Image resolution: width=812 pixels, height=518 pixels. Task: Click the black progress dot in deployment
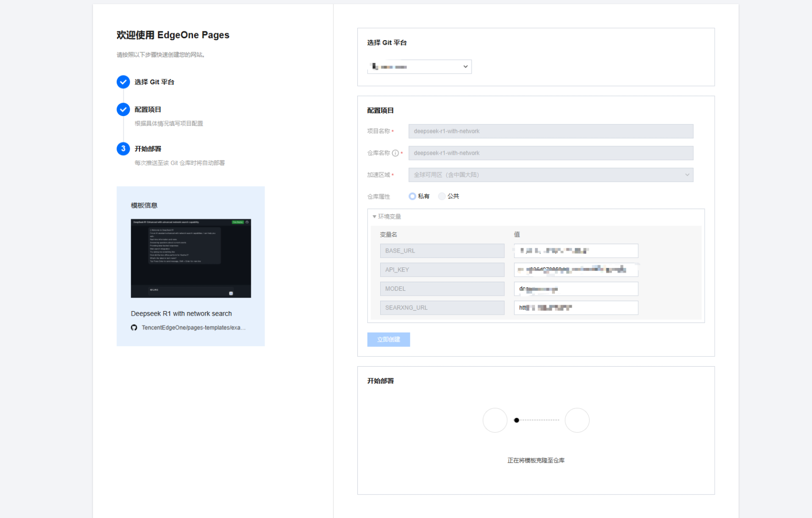pyautogui.click(x=517, y=420)
